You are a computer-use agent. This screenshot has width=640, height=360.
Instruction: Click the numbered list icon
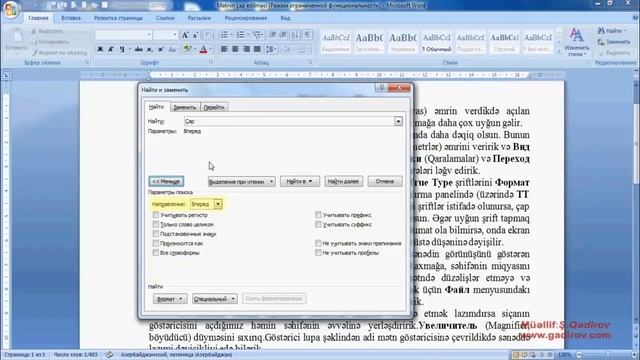pos(240,35)
